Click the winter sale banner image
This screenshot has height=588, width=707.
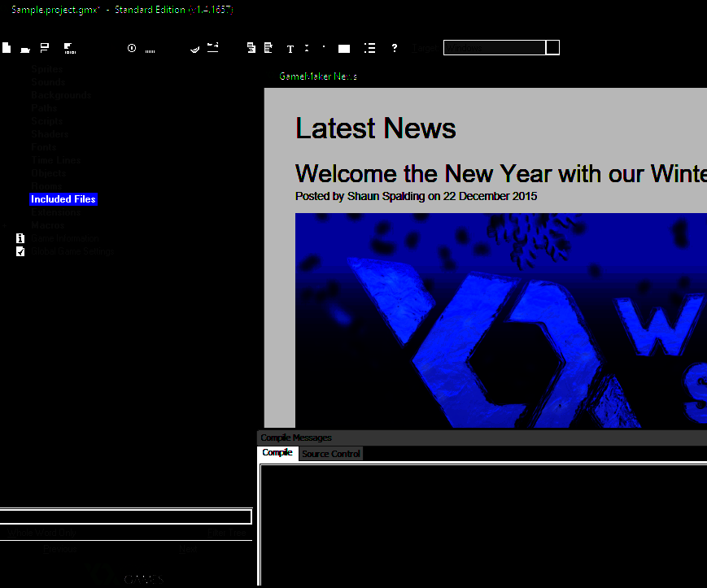pos(501,320)
